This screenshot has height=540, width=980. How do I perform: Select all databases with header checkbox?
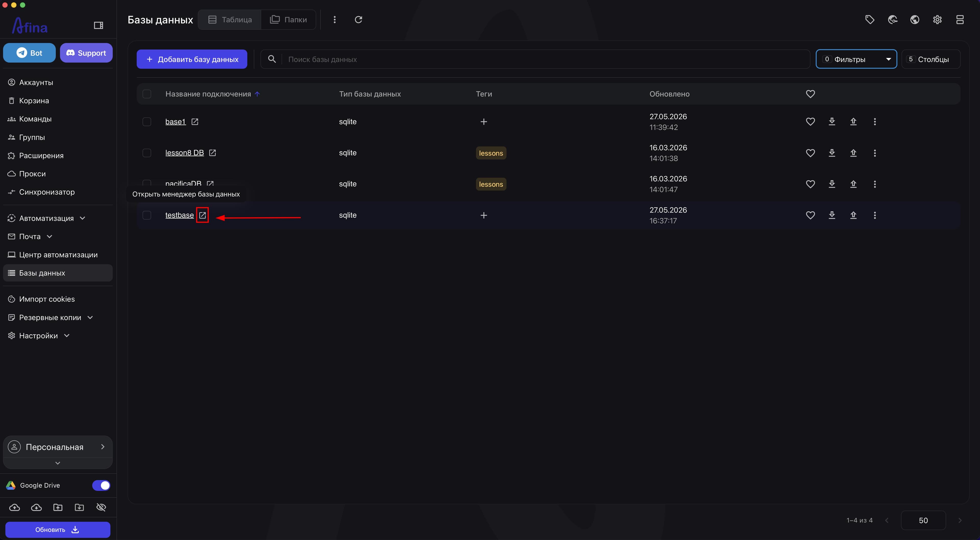147,94
